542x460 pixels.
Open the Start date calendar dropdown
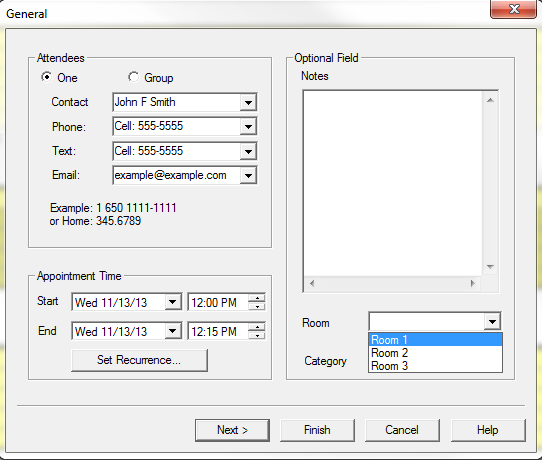click(x=172, y=302)
